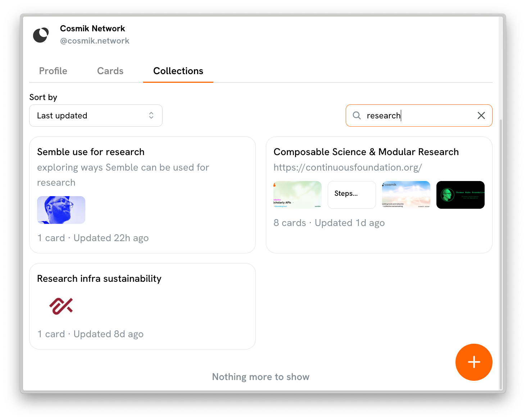Click the Cosmik Network crescent logo avatar
Screen dimensions: 526x420
tap(41, 35)
